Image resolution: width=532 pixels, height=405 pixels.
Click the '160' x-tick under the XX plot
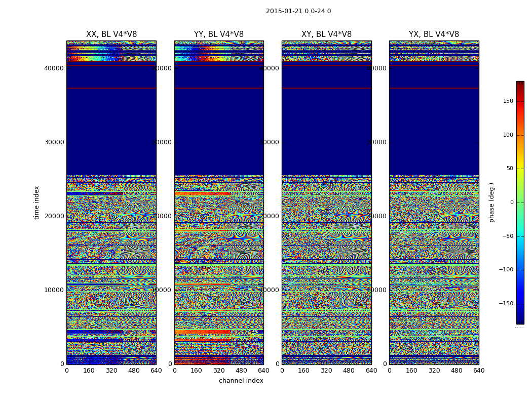[89, 371]
